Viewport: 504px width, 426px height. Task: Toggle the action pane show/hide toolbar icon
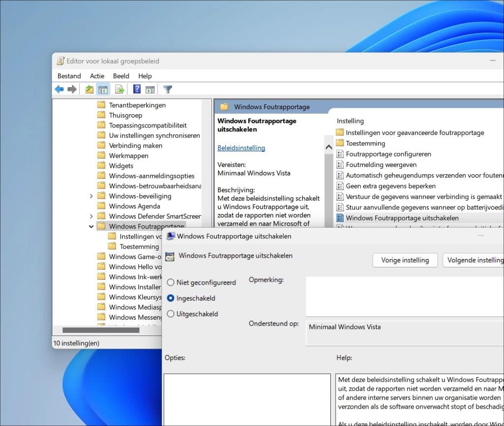tap(150, 90)
